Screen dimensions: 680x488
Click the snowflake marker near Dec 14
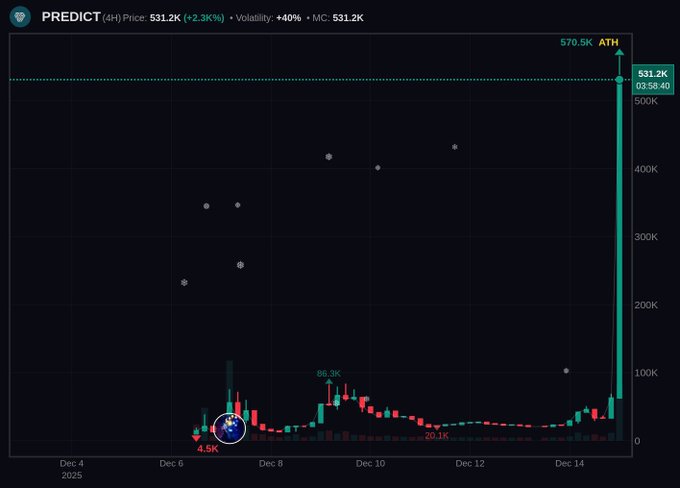click(566, 371)
